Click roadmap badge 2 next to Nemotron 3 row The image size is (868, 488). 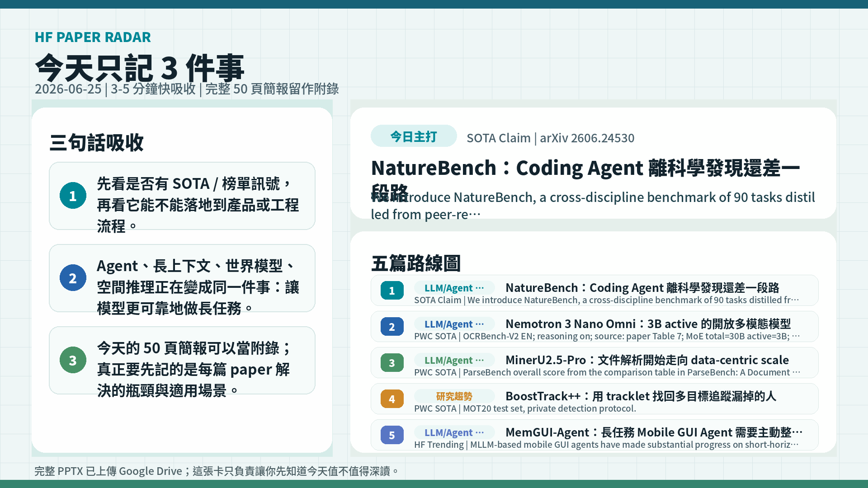pos(392,327)
